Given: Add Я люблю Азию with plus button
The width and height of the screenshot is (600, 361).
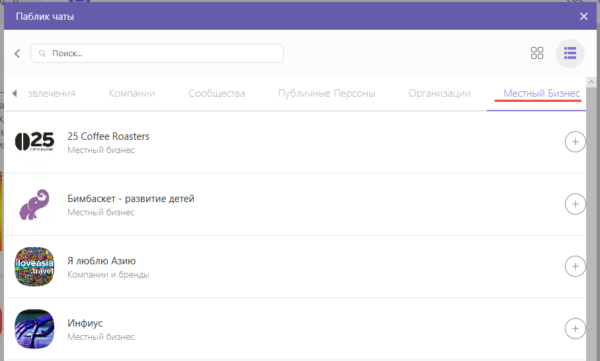Looking at the screenshot, I should click(x=575, y=266).
